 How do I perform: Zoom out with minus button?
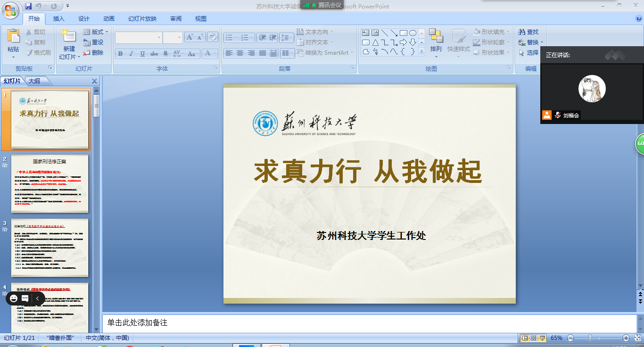tap(570, 338)
